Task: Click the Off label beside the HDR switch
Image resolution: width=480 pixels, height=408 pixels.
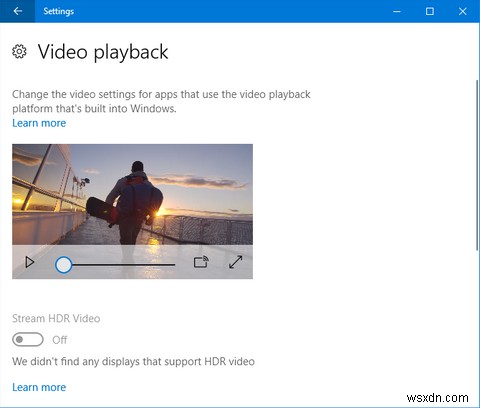Action: pyautogui.click(x=60, y=340)
